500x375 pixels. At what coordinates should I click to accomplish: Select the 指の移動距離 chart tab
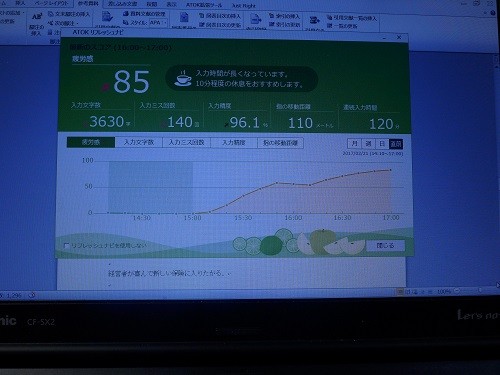point(280,143)
